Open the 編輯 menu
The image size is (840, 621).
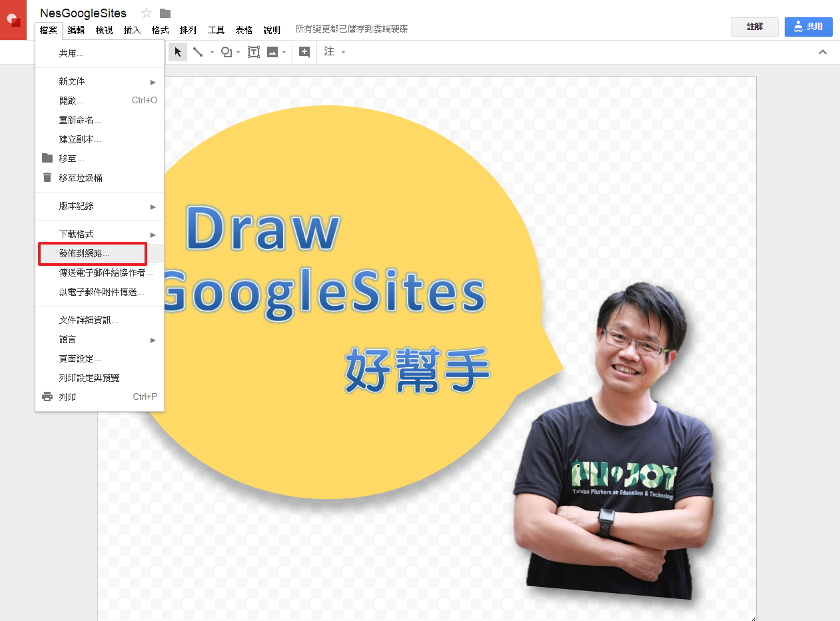[77, 30]
